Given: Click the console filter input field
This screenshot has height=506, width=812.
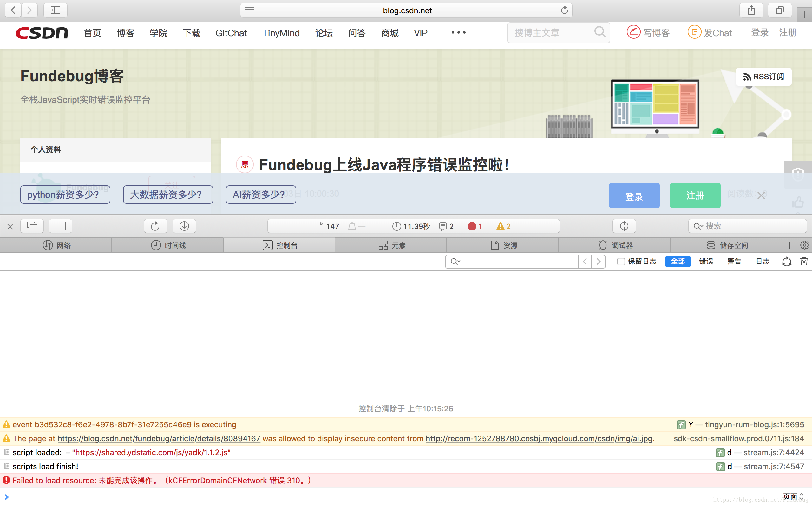Looking at the screenshot, I should point(512,261).
